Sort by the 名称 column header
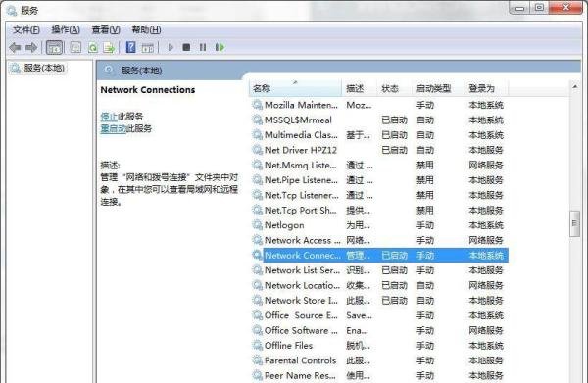588x383 pixels. [296, 88]
